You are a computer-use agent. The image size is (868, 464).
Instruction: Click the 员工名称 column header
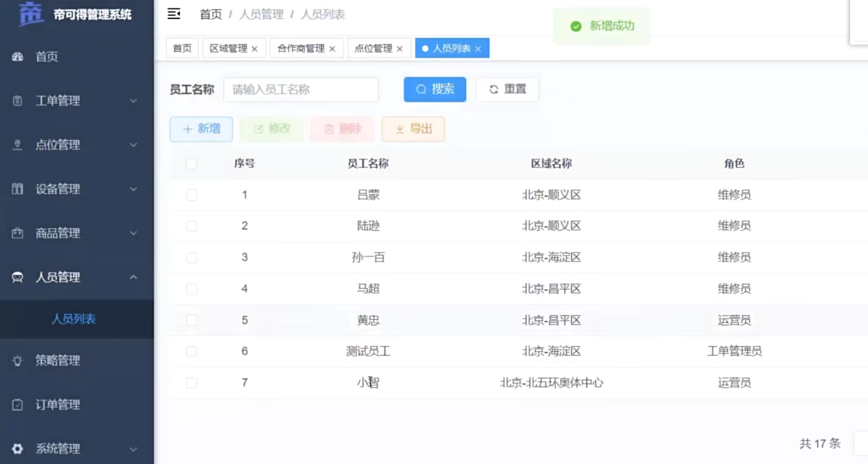[368, 164]
